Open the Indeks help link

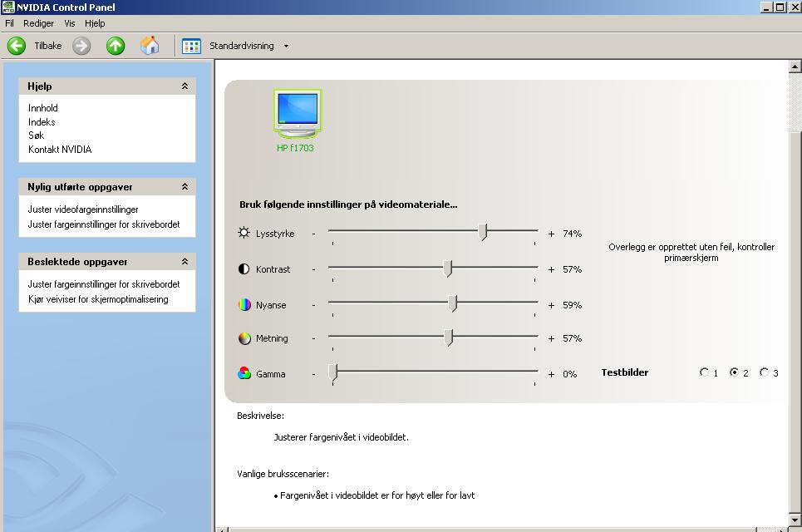(x=42, y=121)
